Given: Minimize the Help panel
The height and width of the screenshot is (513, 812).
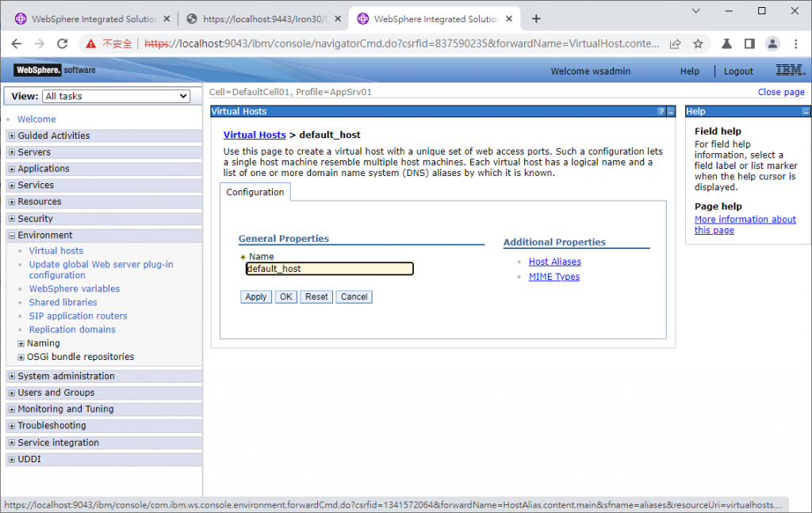Looking at the screenshot, I should (806, 111).
